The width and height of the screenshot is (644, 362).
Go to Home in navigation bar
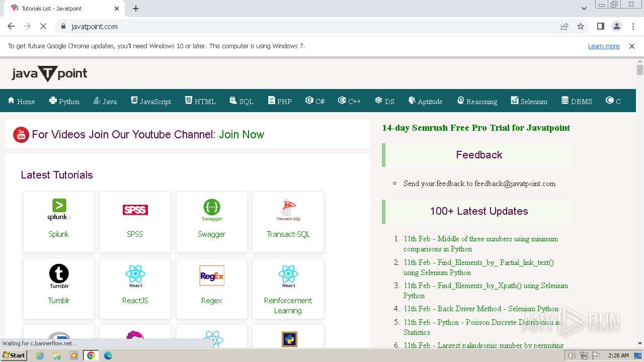pos(21,101)
